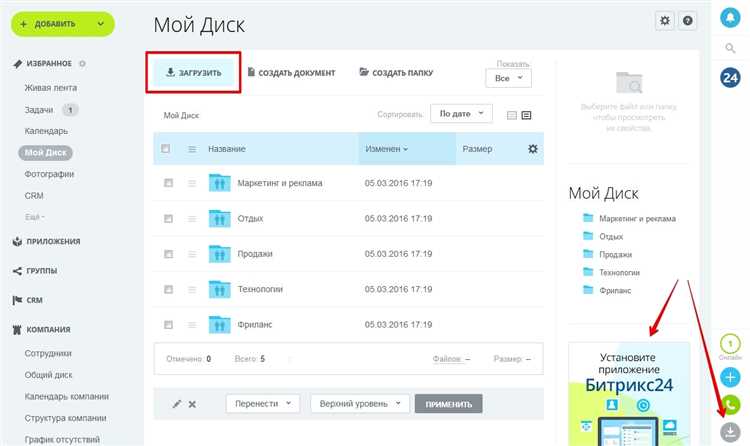750x446 pixels.
Task: Click the green phone call icon
Action: pos(730,405)
